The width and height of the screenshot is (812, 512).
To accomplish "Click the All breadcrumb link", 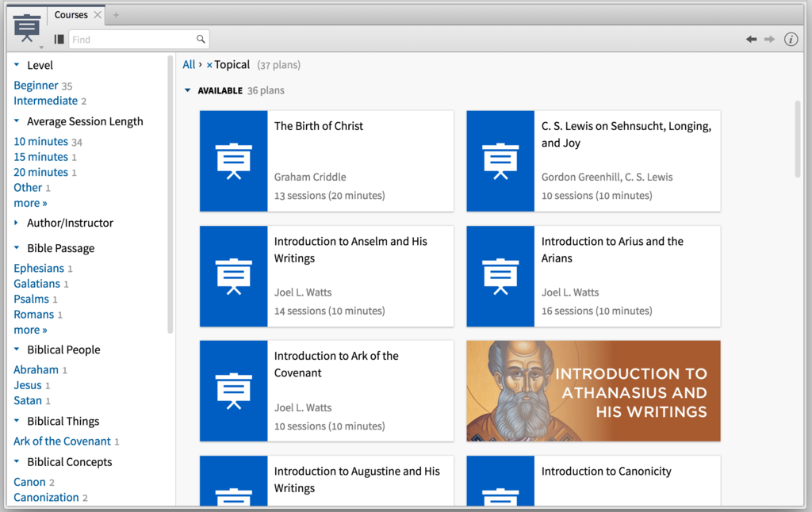I will click(189, 65).
